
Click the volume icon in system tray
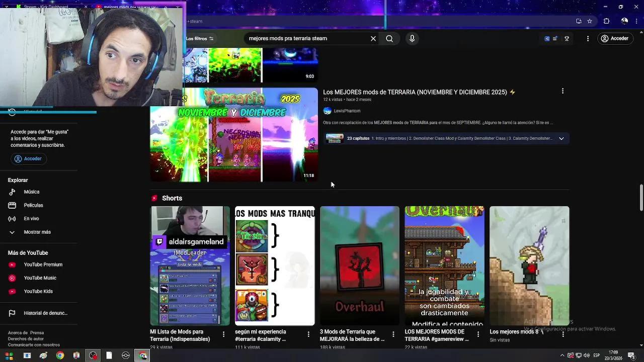coord(587,355)
